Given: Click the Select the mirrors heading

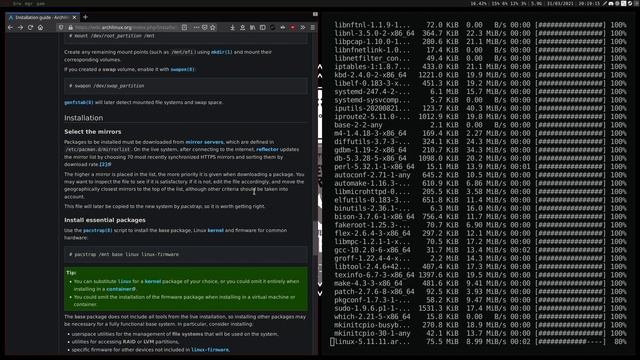Looking at the screenshot, I should coord(93,132).
